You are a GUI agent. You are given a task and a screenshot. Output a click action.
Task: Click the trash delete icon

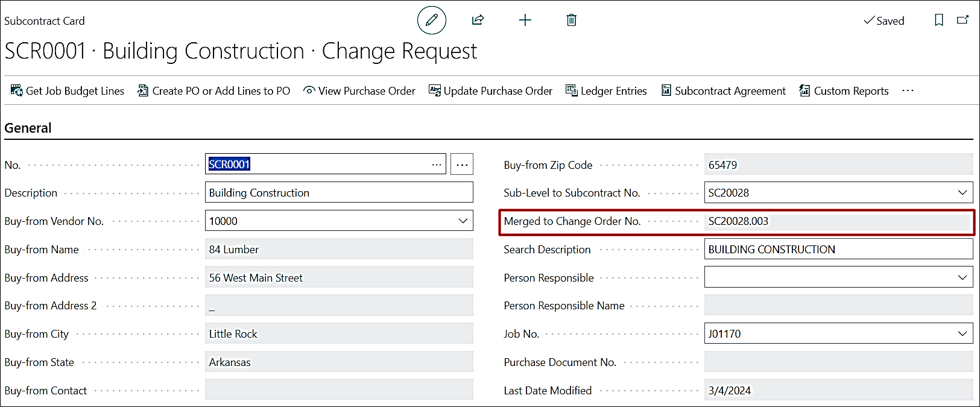pyautogui.click(x=571, y=21)
